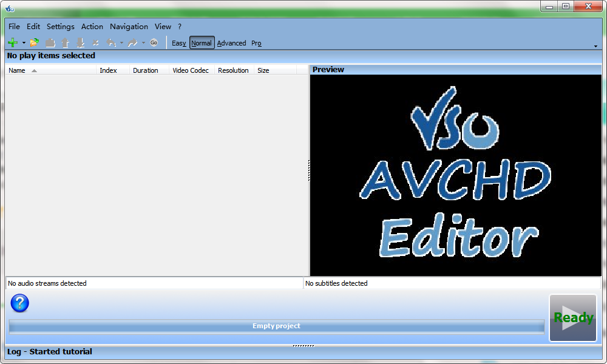
Task: Click the Ready start button
Action: 573,318
